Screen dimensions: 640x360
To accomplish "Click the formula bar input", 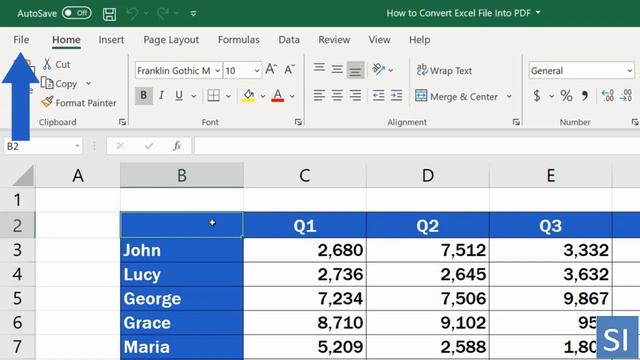I will coord(417,146).
